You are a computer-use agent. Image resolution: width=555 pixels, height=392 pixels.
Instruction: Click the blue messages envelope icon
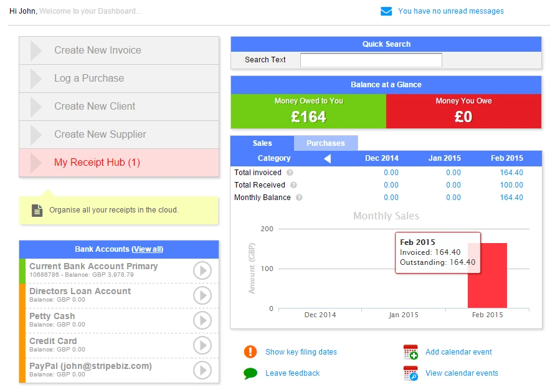point(388,11)
